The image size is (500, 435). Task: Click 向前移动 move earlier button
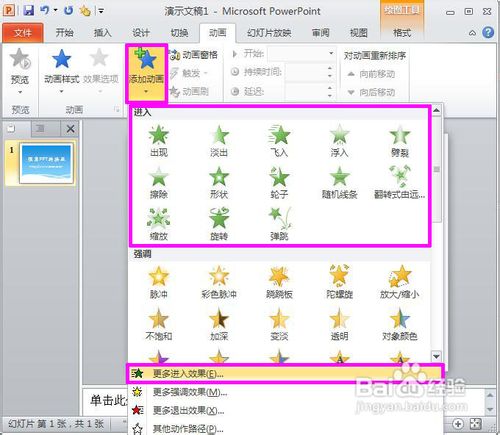tap(371, 74)
